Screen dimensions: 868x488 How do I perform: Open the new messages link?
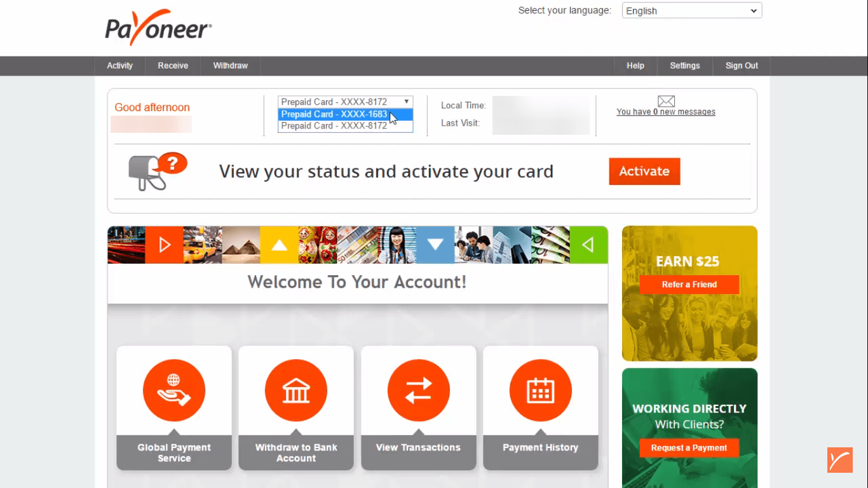pos(666,112)
